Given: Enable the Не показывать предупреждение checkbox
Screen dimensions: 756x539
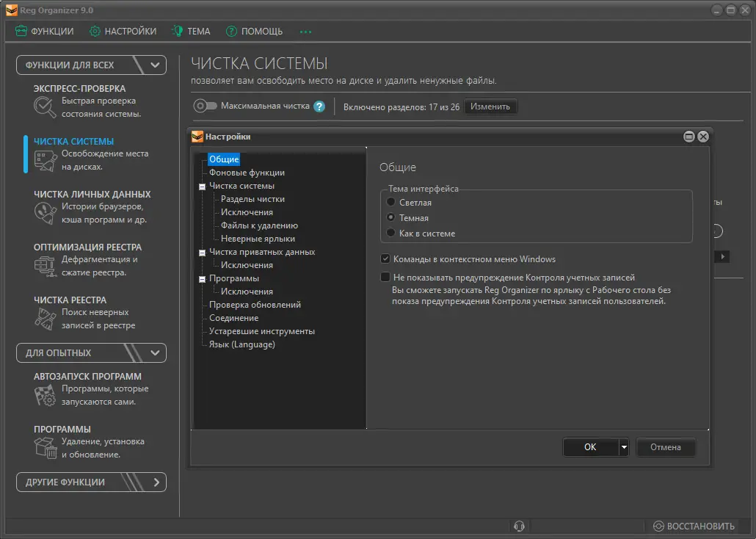Looking at the screenshot, I should [x=385, y=278].
